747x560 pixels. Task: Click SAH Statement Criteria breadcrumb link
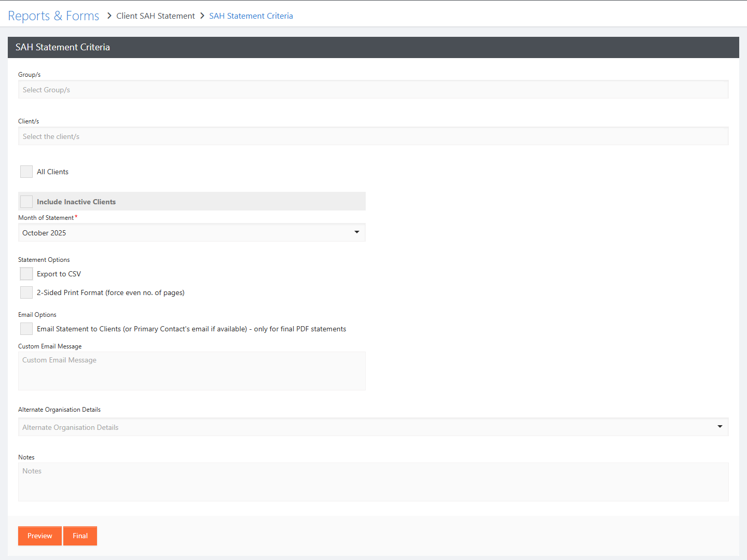[251, 16]
